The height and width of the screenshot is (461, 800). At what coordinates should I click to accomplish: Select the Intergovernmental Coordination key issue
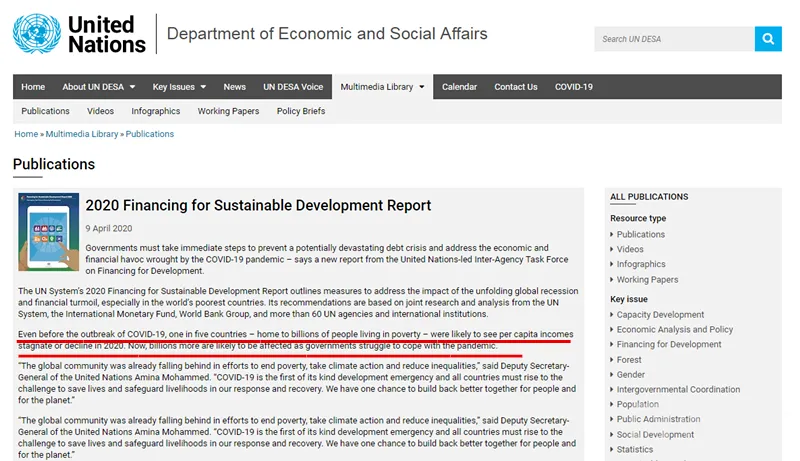(x=678, y=389)
